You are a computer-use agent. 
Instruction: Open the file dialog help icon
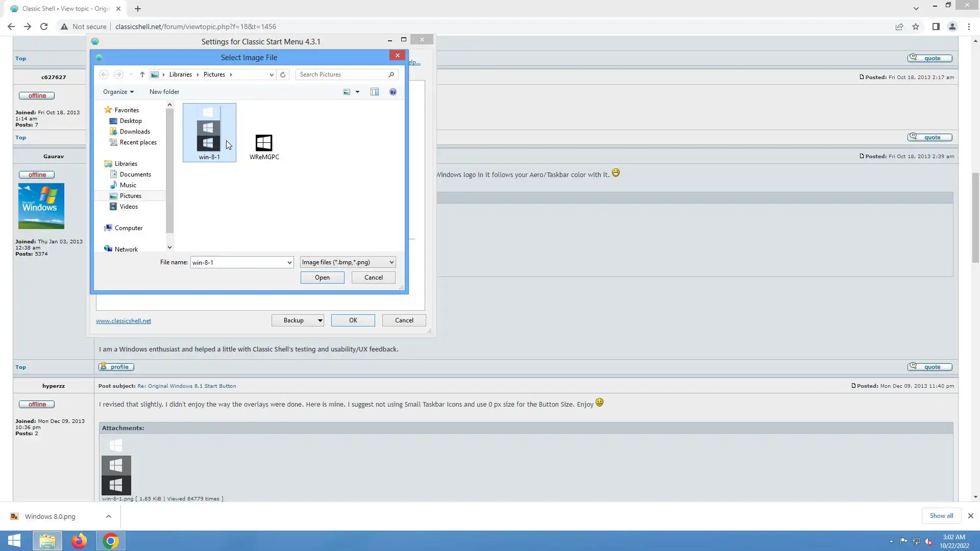[393, 92]
